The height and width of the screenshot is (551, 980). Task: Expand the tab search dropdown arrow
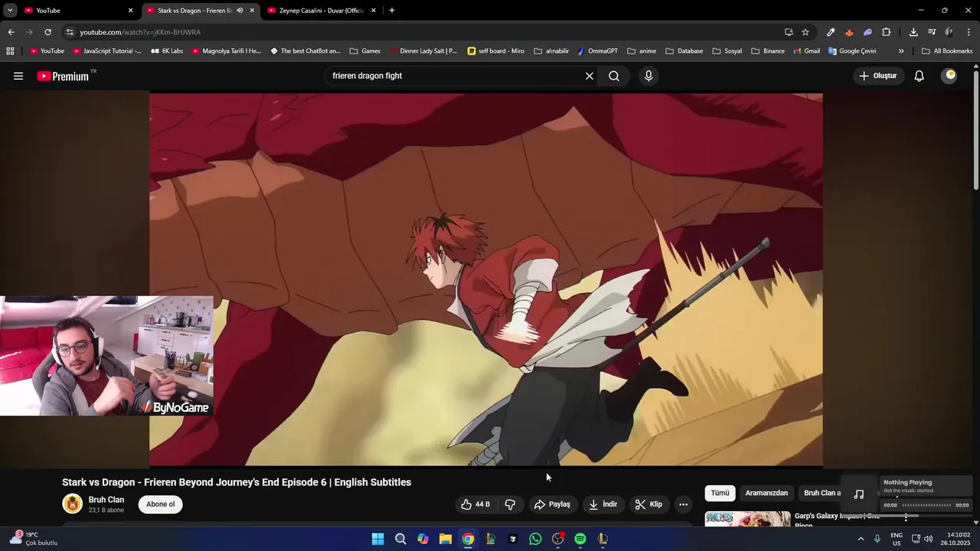click(10, 11)
